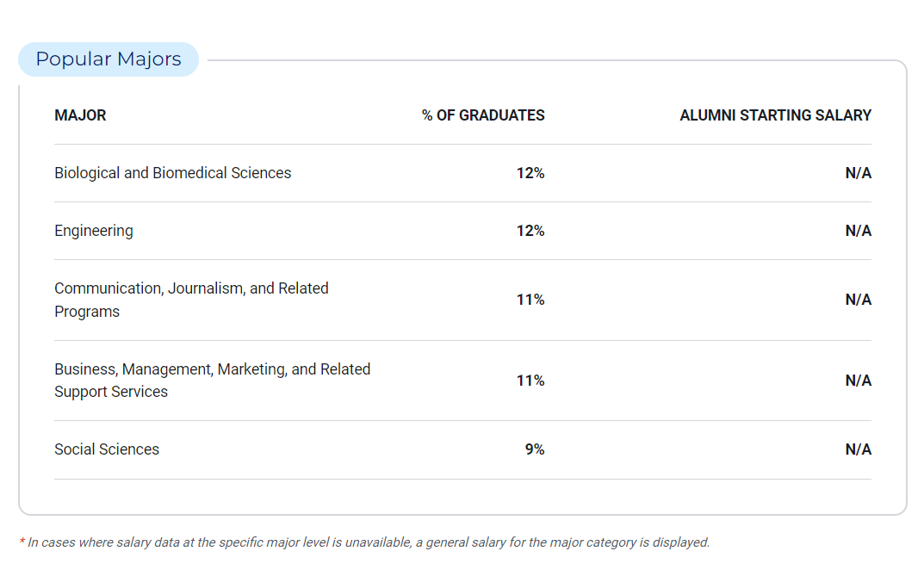This screenshot has width=924, height=570.
Task: Select the Engineering major row label
Action: pyautogui.click(x=94, y=231)
